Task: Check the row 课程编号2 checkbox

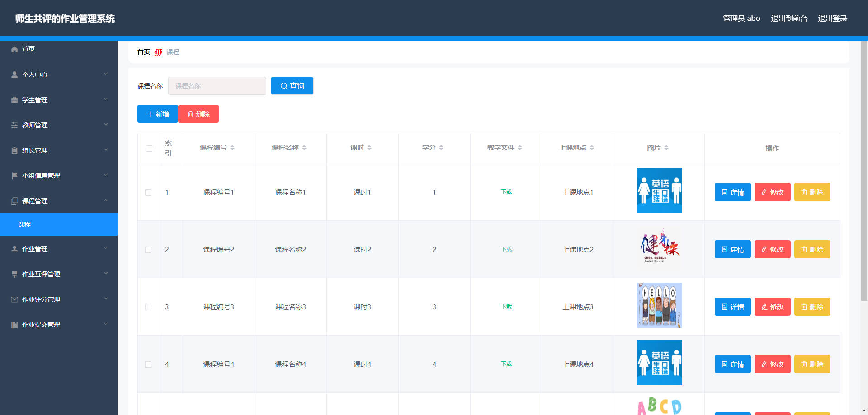Action: (148, 250)
